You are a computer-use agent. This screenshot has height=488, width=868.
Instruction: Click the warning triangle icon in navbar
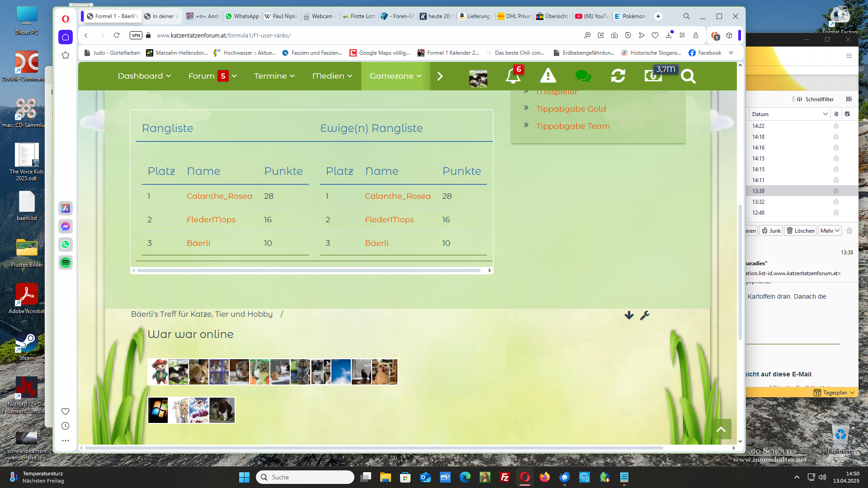(x=548, y=76)
